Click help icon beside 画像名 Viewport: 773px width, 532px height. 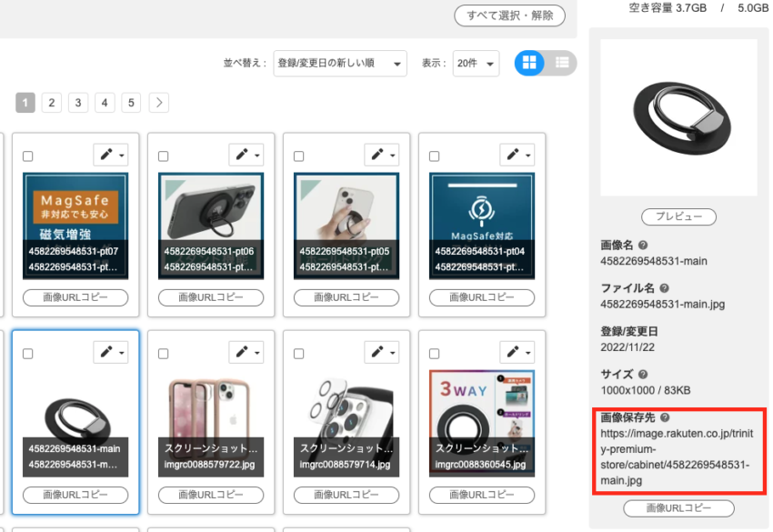coord(643,246)
